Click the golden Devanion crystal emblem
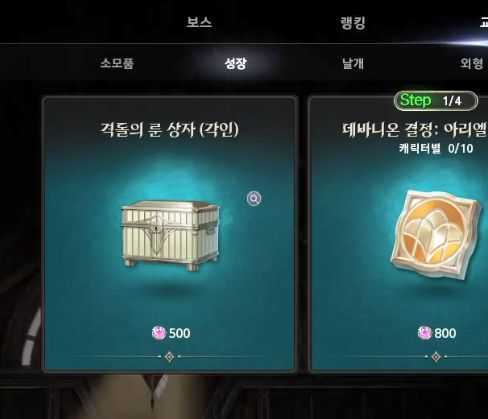 tap(437, 235)
